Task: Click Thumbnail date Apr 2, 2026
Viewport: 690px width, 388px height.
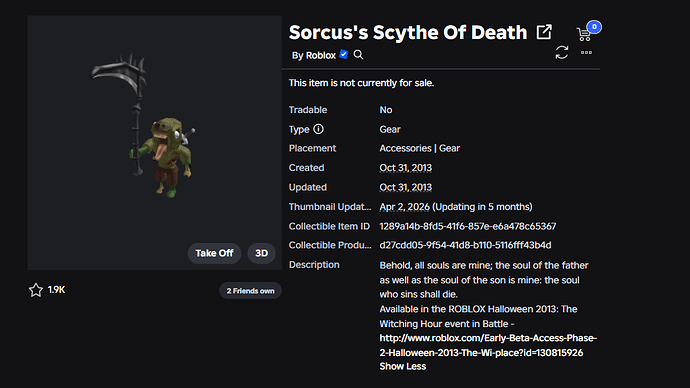Action: (x=404, y=207)
